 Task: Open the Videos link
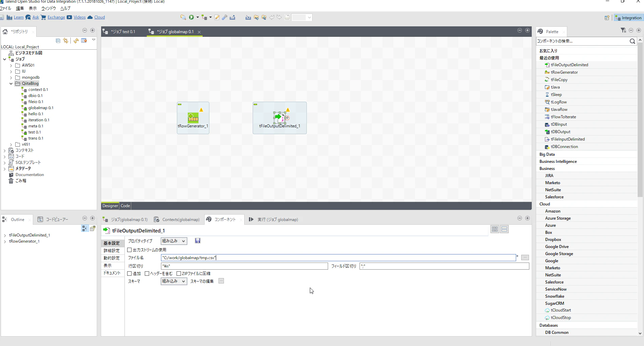79,17
